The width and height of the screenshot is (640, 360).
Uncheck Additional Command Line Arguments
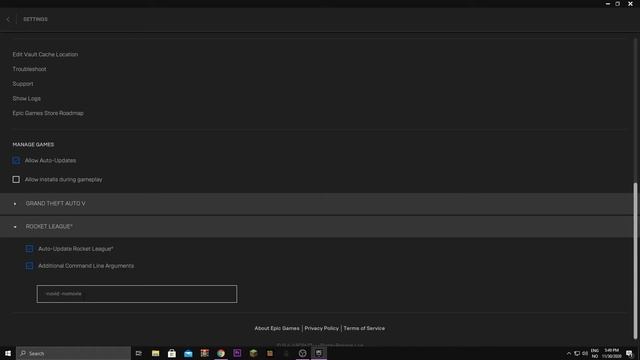(x=29, y=266)
